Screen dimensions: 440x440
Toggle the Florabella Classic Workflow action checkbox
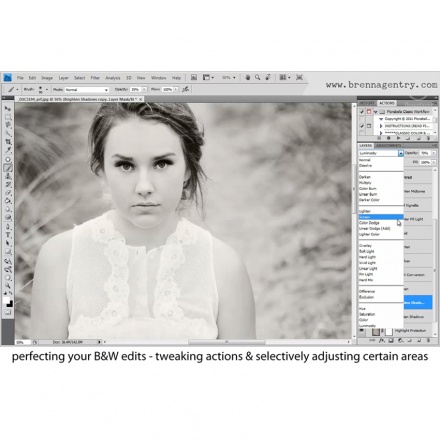tap(362, 112)
